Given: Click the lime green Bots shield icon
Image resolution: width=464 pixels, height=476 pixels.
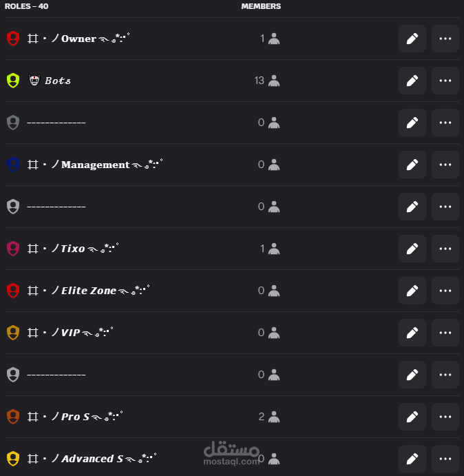Looking at the screenshot, I should 13,81.
